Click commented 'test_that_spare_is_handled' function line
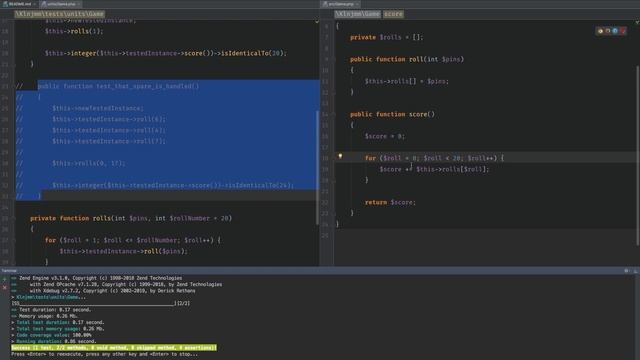 click(118, 86)
